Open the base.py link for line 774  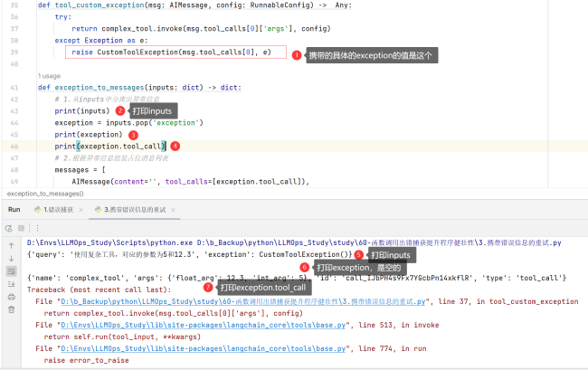(x=203, y=348)
